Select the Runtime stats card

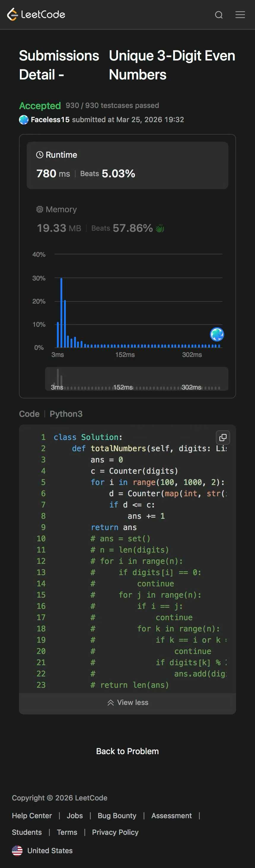(127, 165)
